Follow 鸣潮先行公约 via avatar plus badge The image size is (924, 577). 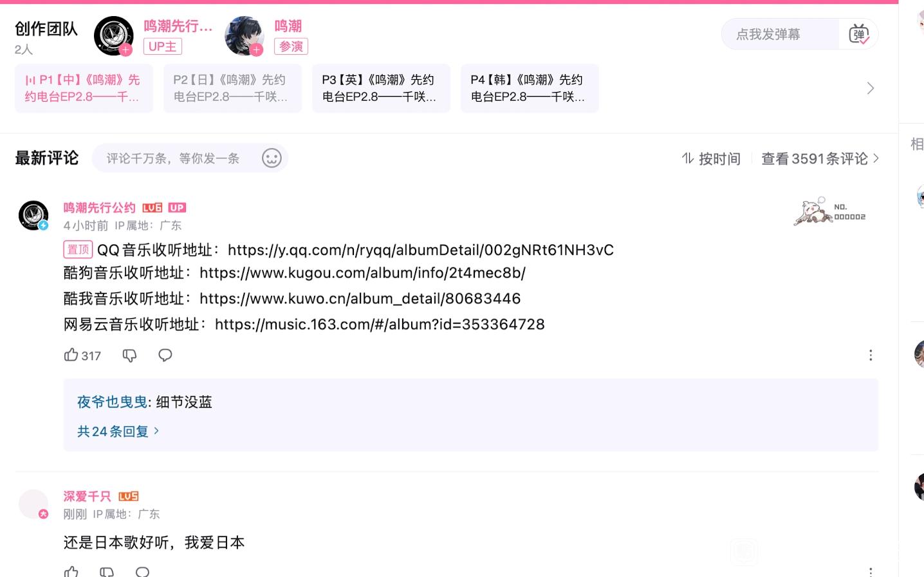126,50
